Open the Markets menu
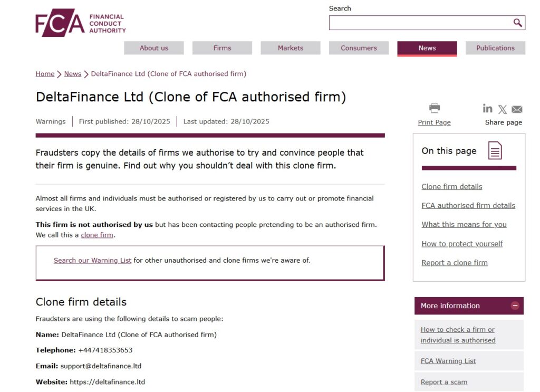The height and width of the screenshot is (392, 540). 291,48
